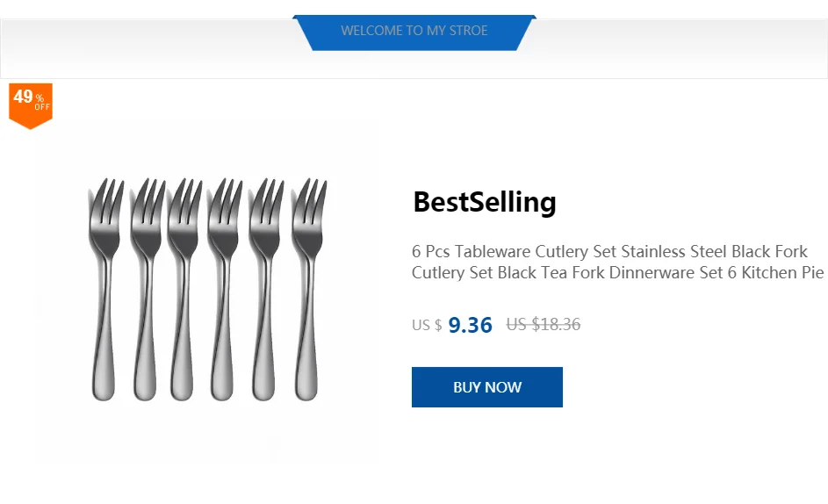Select the BestSelling heading

[x=484, y=202]
